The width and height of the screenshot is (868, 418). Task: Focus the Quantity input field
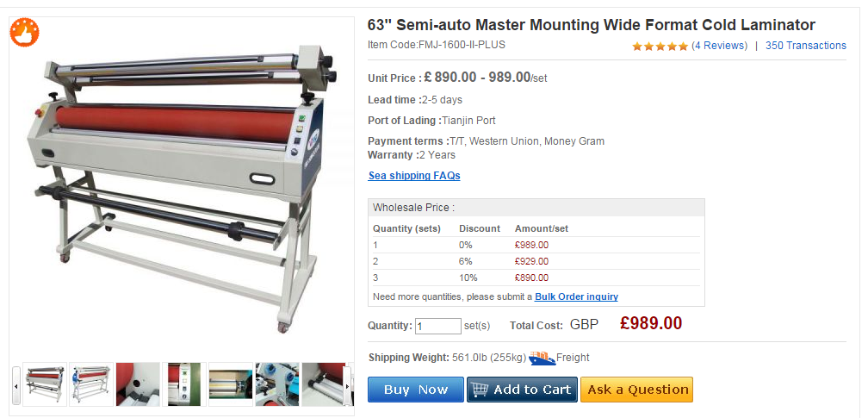[438, 327]
